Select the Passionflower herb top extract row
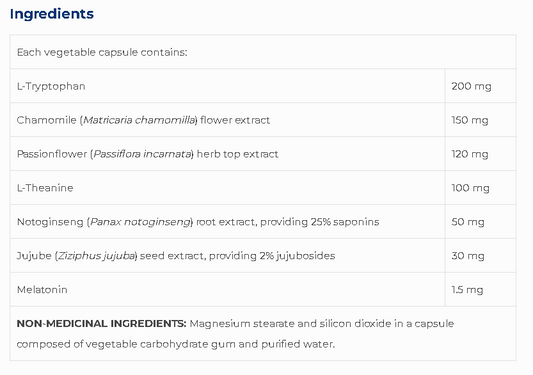Image resolution: width=533 pixels, height=375 pixels. [263, 154]
